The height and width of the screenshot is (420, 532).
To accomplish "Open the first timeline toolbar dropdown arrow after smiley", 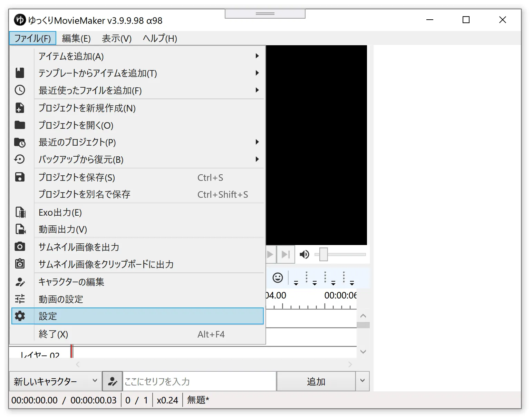I will pyautogui.click(x=296, y=283).
